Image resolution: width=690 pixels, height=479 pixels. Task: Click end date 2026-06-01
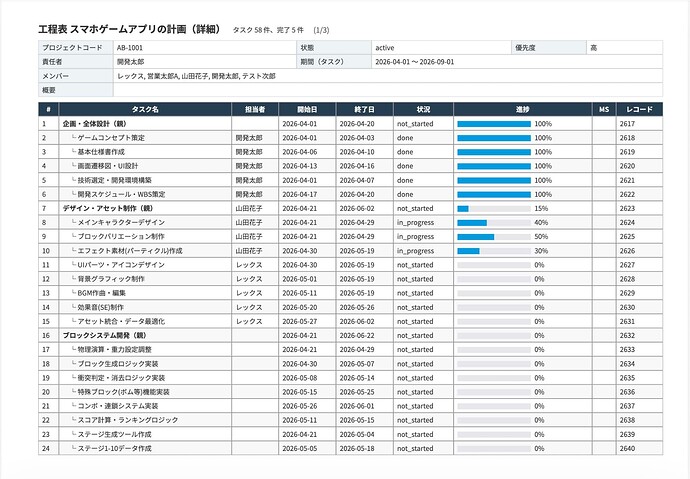click(357, 406)
